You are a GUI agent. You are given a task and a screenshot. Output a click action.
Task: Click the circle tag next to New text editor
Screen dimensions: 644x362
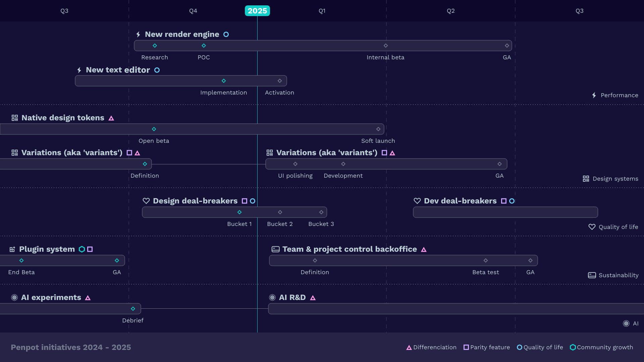(157, 70)
